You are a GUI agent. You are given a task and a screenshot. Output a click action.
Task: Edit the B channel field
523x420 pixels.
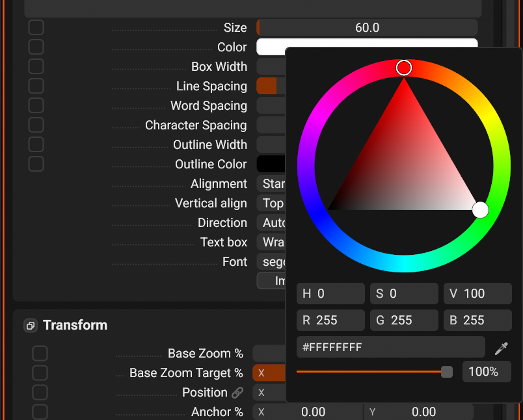coord(477,321)
